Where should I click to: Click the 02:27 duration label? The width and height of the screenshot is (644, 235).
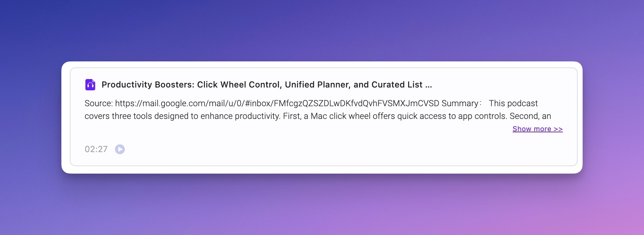96,149
